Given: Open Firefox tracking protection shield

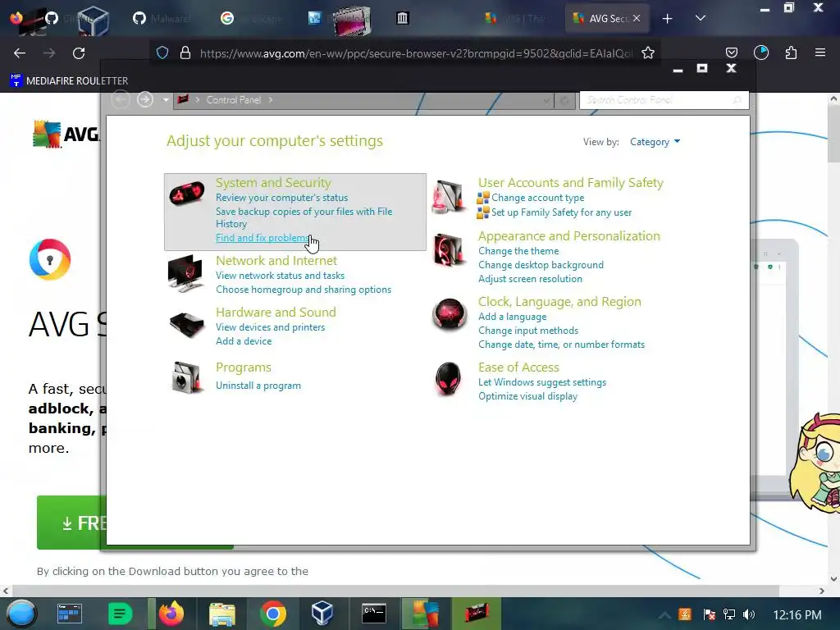Looking at the screenshot, I should [162, 53].
